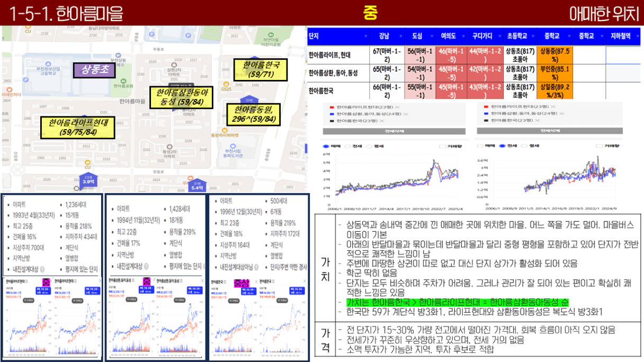
Task: Click 전체삭제 under the right chart legend
Action: tap(550, 130)
